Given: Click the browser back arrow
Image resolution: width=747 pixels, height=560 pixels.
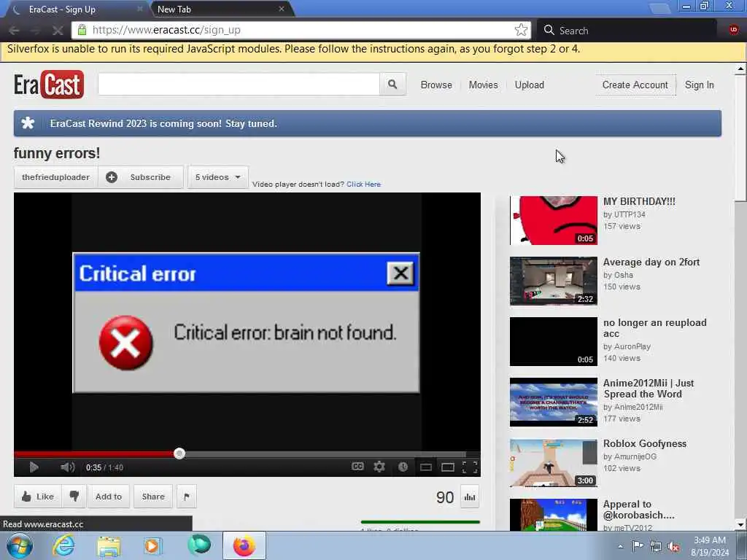Looking at the screenshot, I should pos(14,31).
